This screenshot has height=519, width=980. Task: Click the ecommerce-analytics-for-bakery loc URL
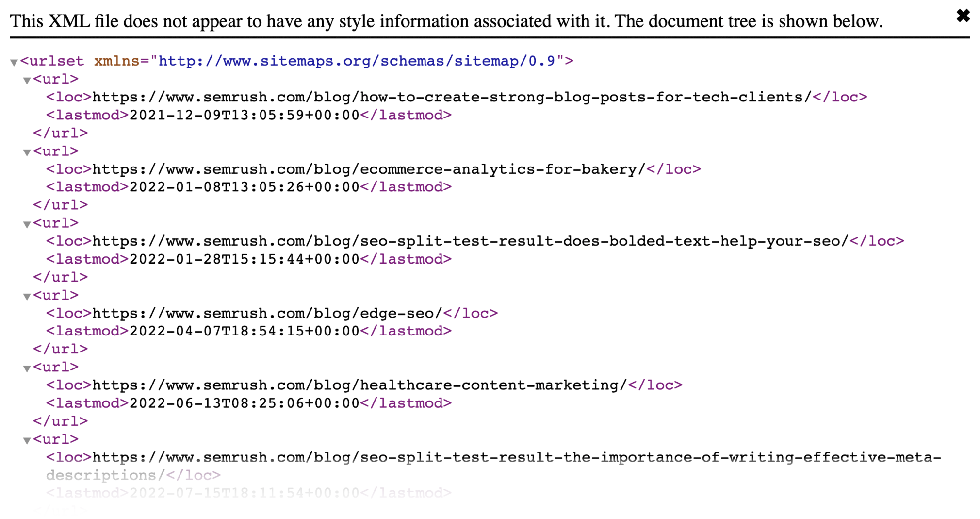(x=369, y=169)
